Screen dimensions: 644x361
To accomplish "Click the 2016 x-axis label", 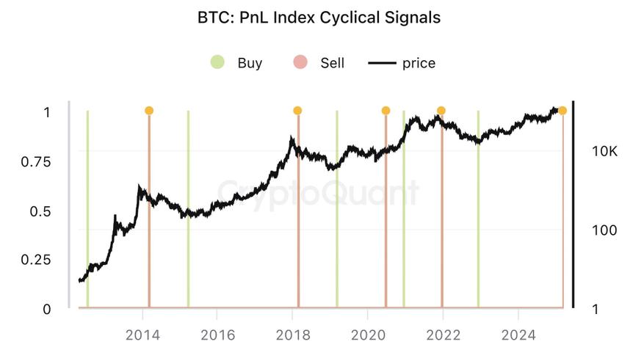I will [x=217, y=335].
